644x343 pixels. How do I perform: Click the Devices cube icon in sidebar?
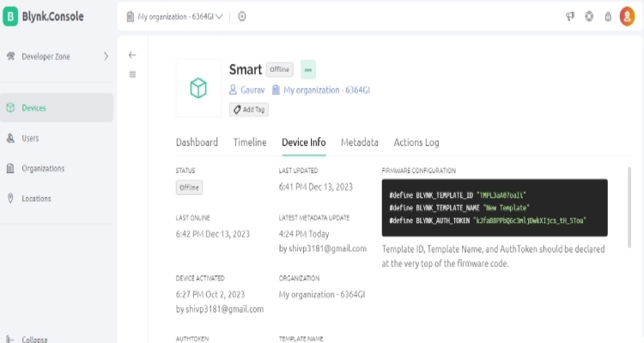point(10,107)
